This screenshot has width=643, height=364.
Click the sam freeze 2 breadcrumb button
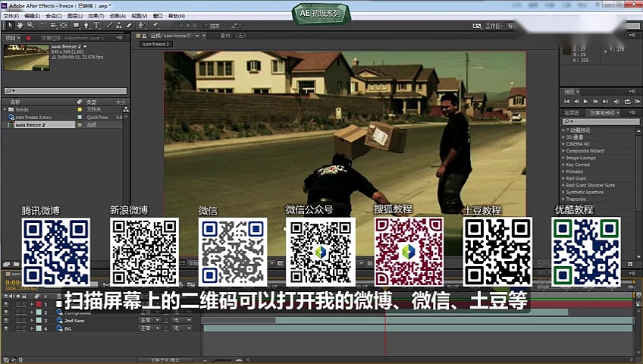pos(156,44)
